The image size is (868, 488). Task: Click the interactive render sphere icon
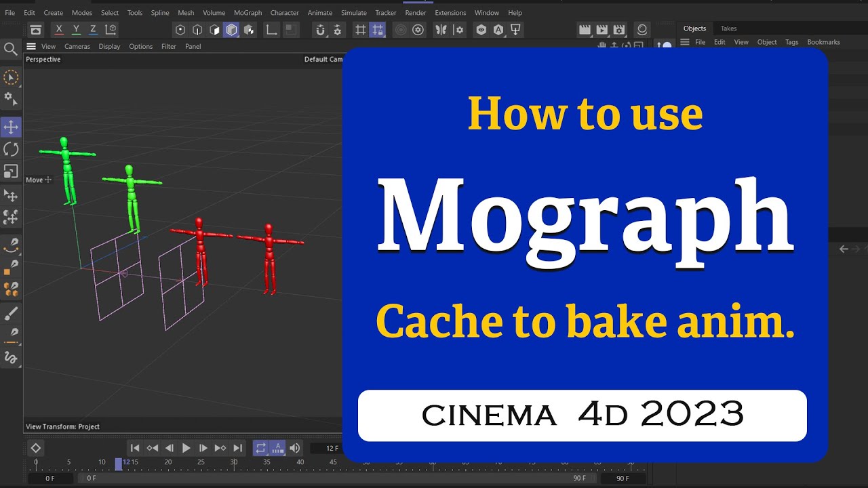pos(642,30)
